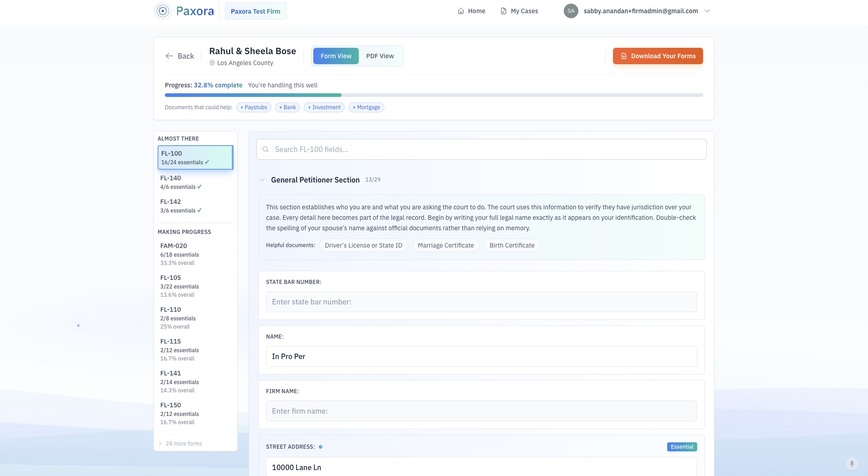Click the Back arrow icon

tap(169, 56)
